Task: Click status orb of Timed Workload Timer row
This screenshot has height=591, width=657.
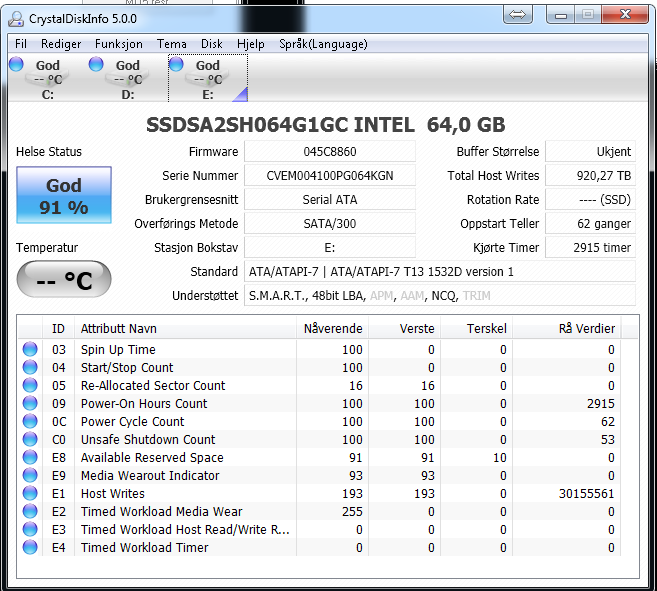Action: (30, 547)
